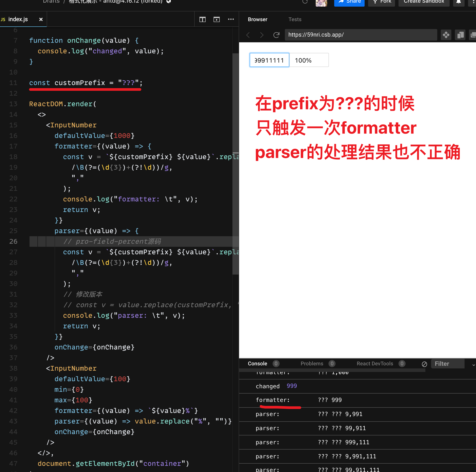Viewport: 476px width, 472px height.
Task: Click the 'ReactDOM.render(' code line
Action: 63,104
